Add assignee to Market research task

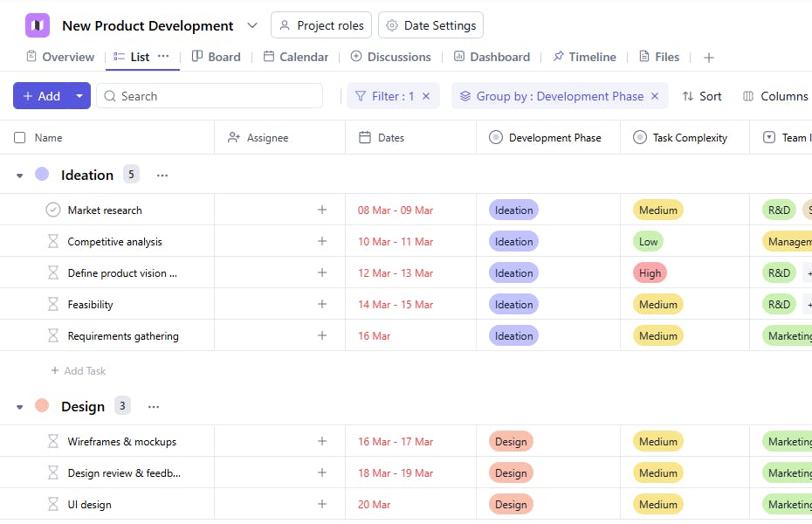point(321,210)
